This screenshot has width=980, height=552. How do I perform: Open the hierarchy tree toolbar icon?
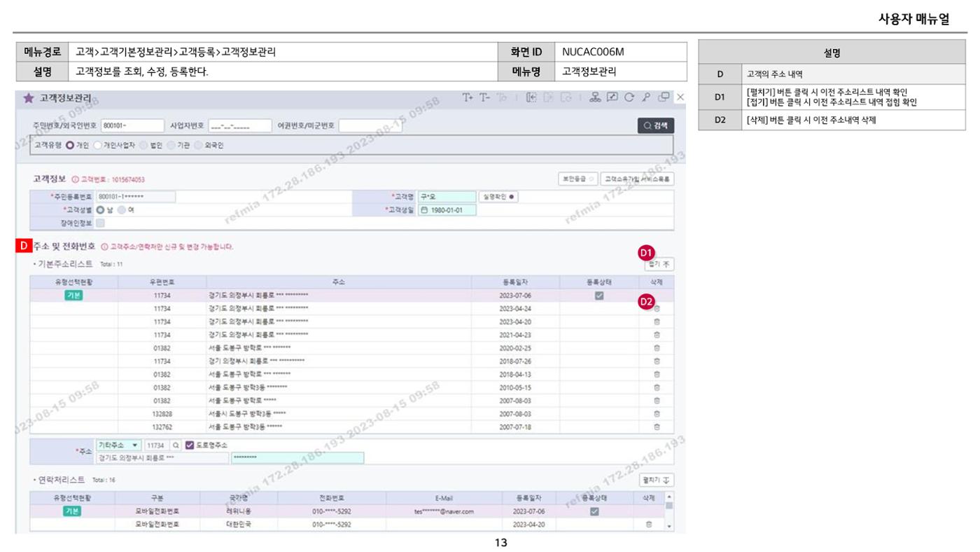point(595,97)
